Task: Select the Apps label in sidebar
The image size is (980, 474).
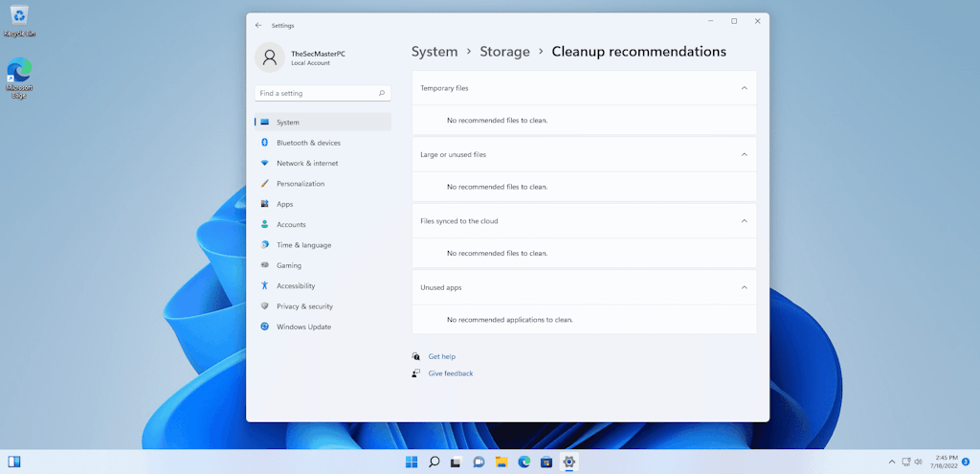Action: 285,204
